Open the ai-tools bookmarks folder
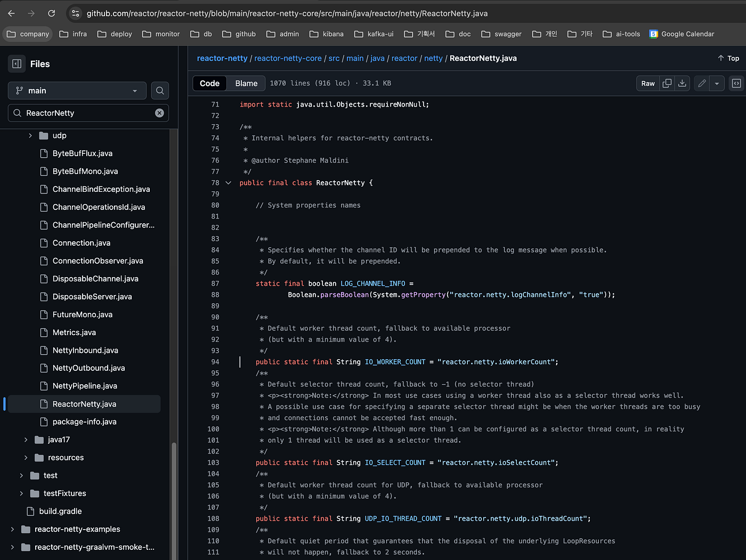The width and height of the screenshot is (746, 560). point(621,34)
